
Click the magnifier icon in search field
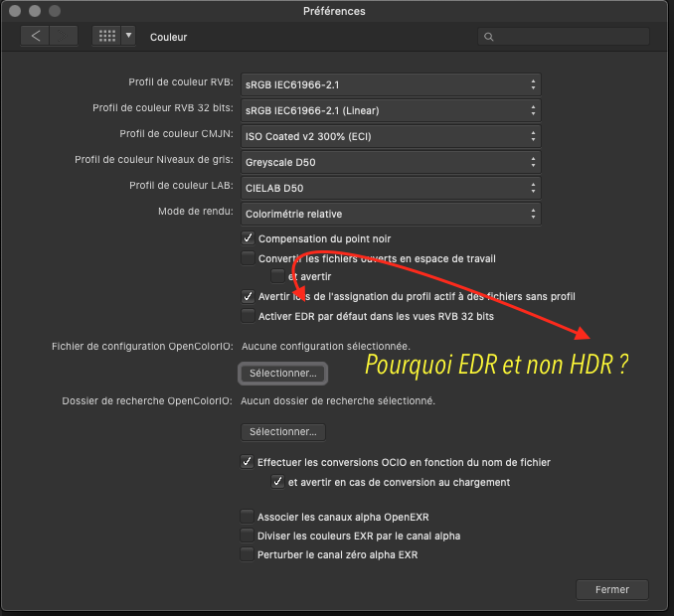pos(489,37)
